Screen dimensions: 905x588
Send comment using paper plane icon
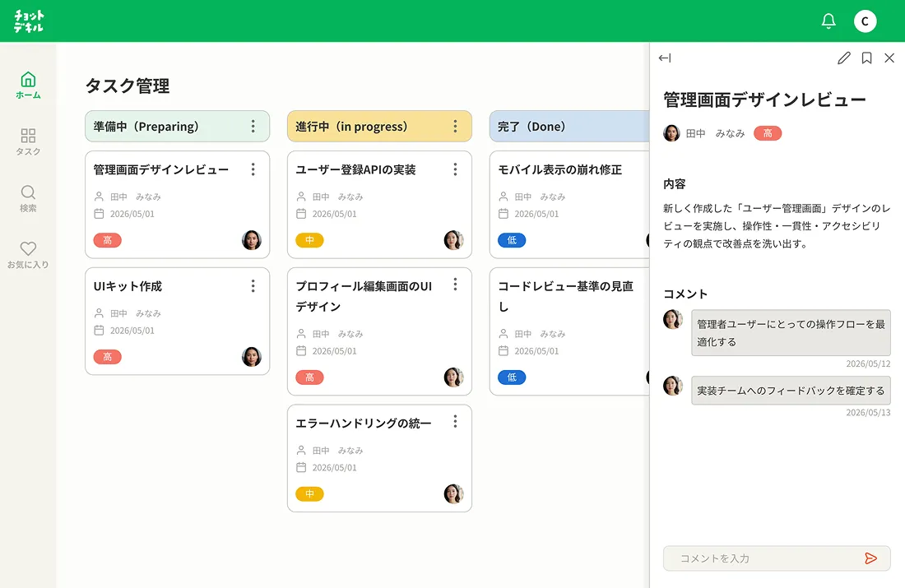[870, 558]
